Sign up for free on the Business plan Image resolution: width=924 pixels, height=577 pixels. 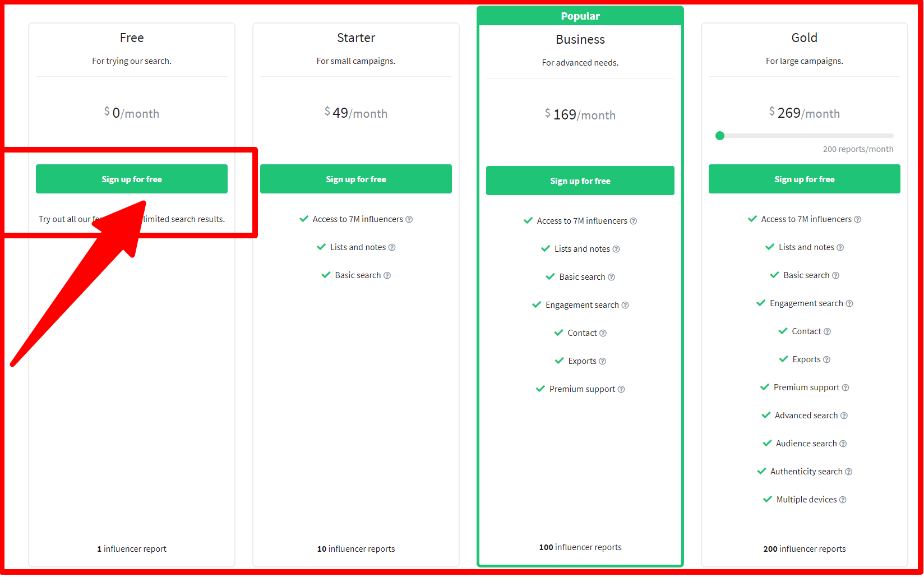580,181
